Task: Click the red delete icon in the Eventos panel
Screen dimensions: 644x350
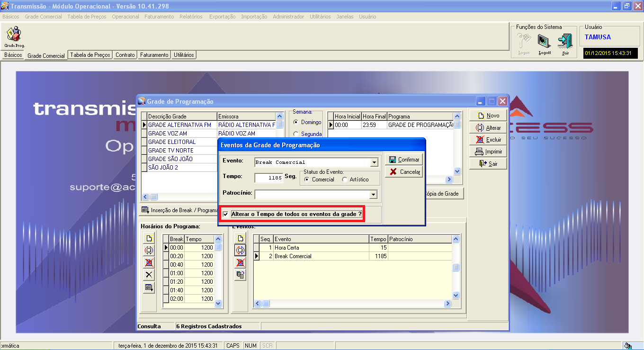Action: click(241, 262)
